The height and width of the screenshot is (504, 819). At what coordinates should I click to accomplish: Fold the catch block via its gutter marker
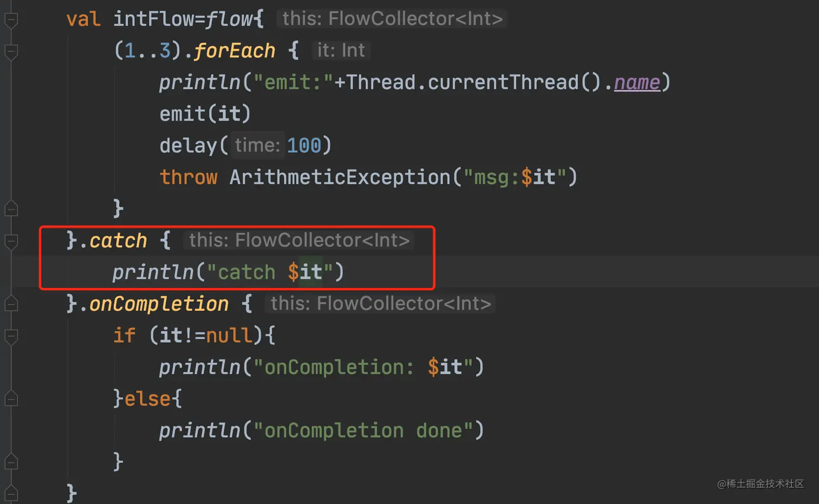click(11, 241)
